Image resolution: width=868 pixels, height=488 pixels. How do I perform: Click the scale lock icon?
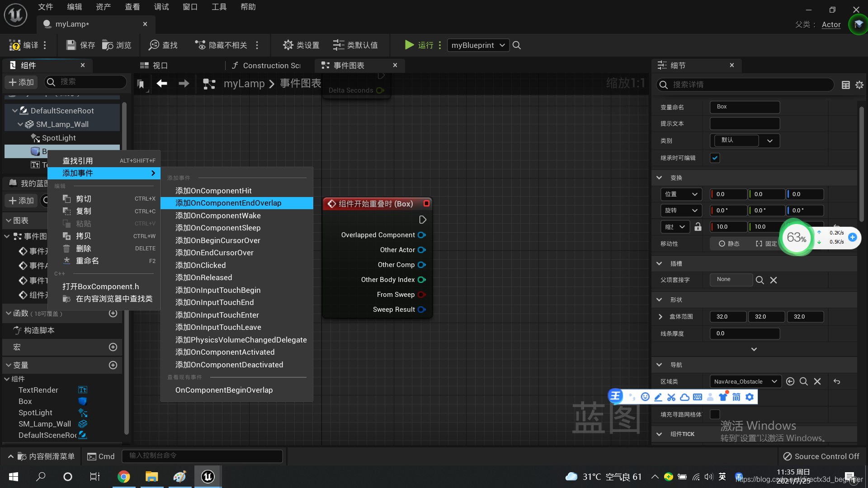(x=698, y=227)
